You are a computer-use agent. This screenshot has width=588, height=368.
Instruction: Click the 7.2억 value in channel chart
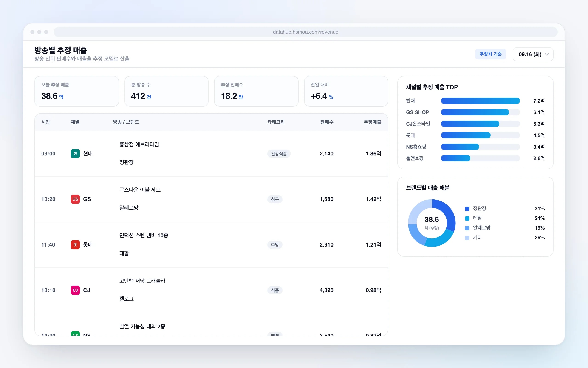point(539,101)
